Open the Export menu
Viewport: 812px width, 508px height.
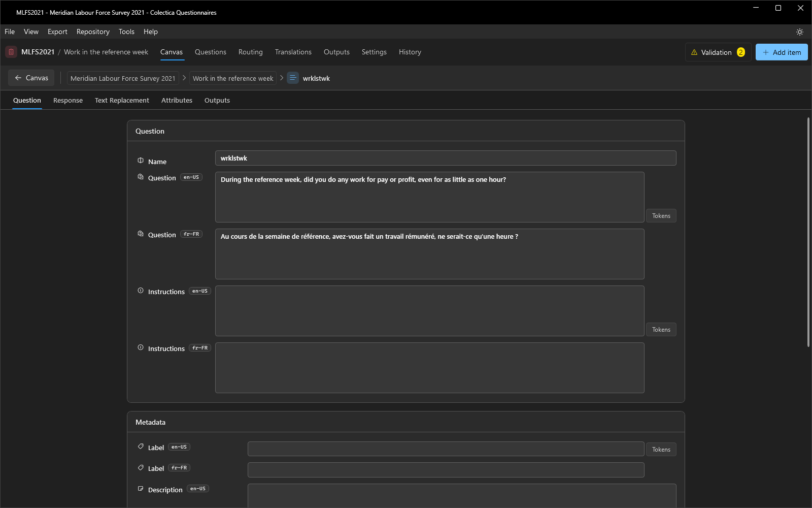pos(57,31)
